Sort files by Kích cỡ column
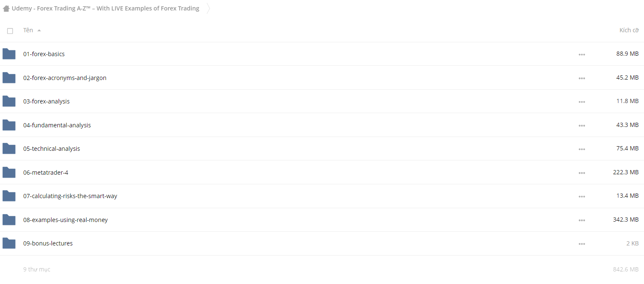Viewport: 644px width, 284px height. [x=629, y=30]
